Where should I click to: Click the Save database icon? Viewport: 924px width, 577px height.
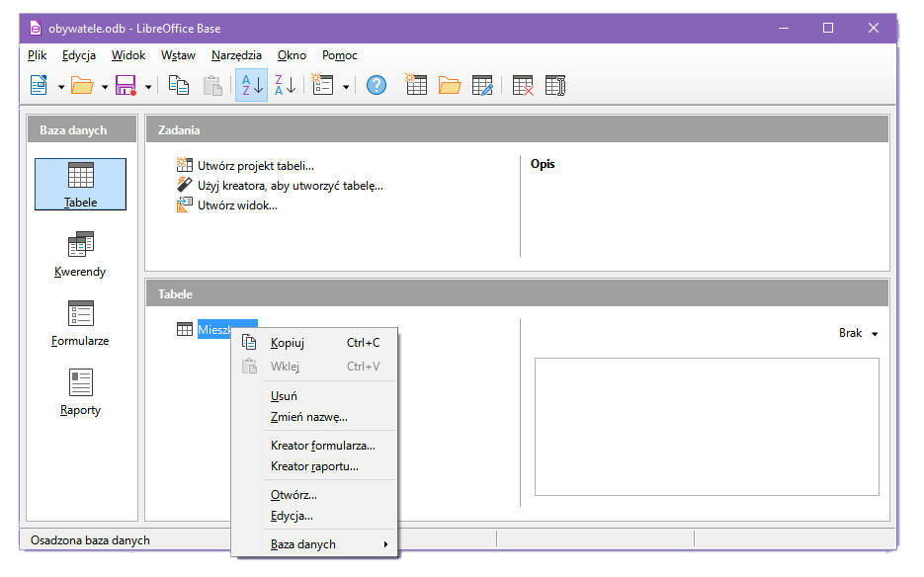pyautogui.click(x=126, y=86)
